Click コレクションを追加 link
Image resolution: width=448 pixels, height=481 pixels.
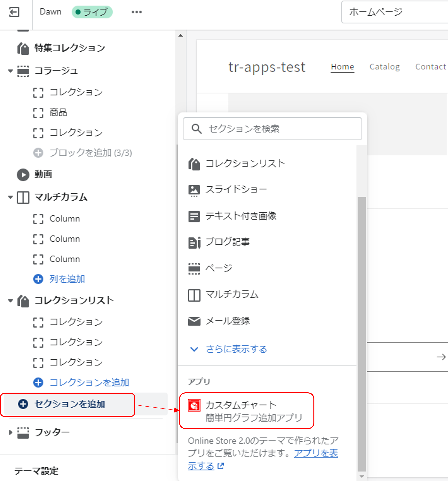coord(89,382)
